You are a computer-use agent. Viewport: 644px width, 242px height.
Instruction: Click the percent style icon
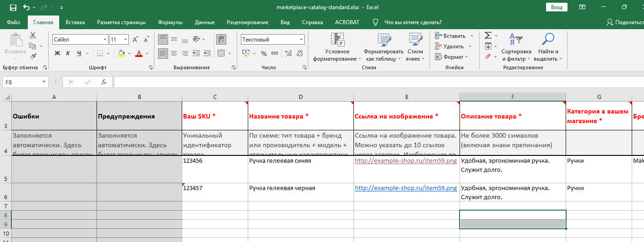[x=263, y=53]
